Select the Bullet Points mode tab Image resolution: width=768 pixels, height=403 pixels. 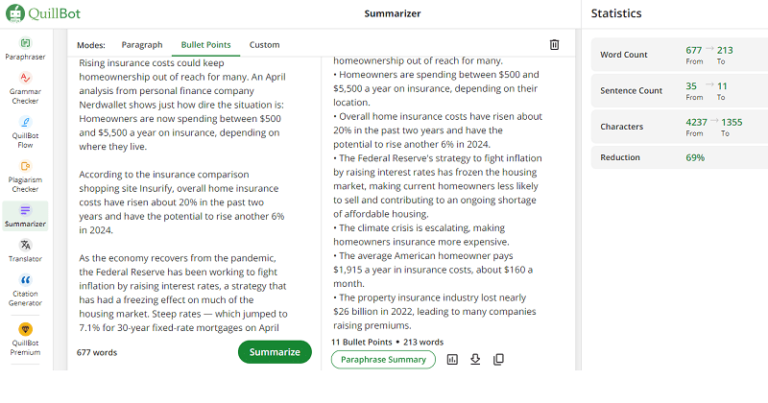tap(206, 45)
